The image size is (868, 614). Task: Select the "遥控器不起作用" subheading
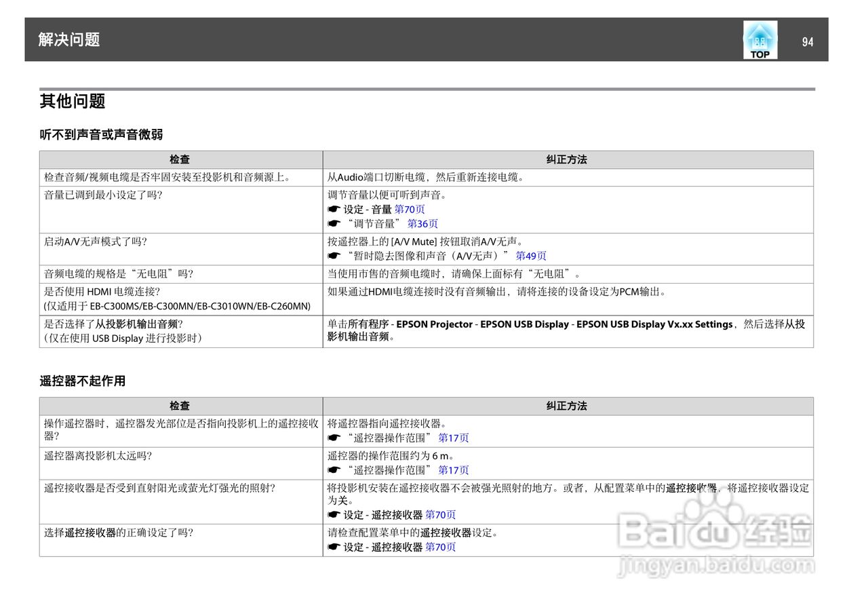tap(83, 381)
